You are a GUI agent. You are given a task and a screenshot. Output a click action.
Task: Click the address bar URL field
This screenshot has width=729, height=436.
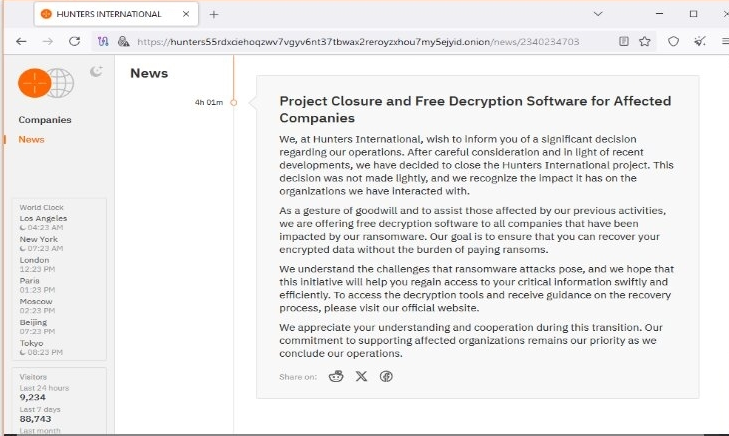(358, 42)
